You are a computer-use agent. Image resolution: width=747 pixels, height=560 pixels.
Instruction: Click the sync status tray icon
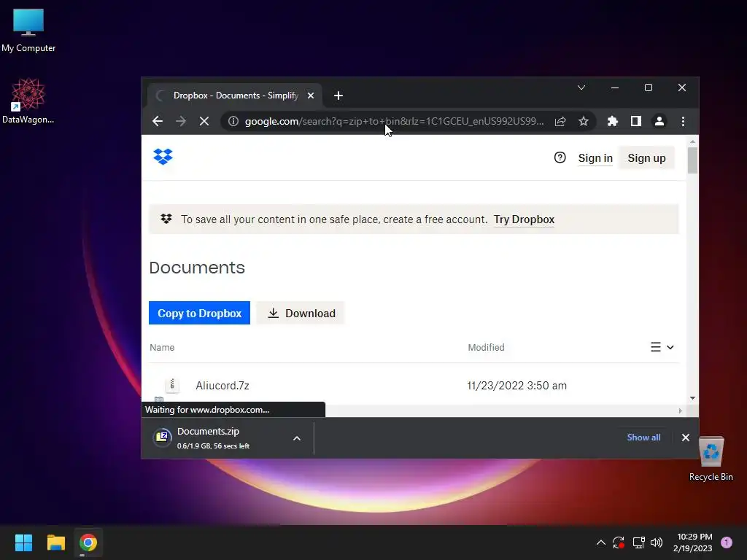[619, 542]
